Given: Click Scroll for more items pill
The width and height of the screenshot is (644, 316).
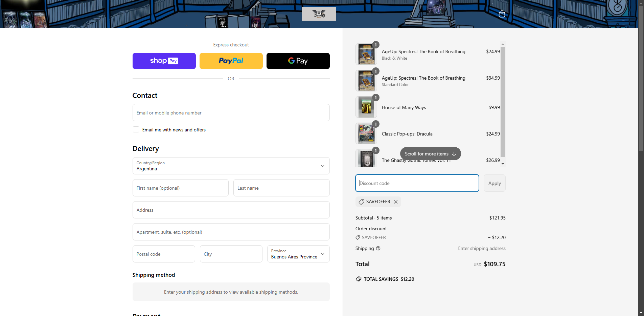Looking at the screenshot, I should [x=430, y=154].
